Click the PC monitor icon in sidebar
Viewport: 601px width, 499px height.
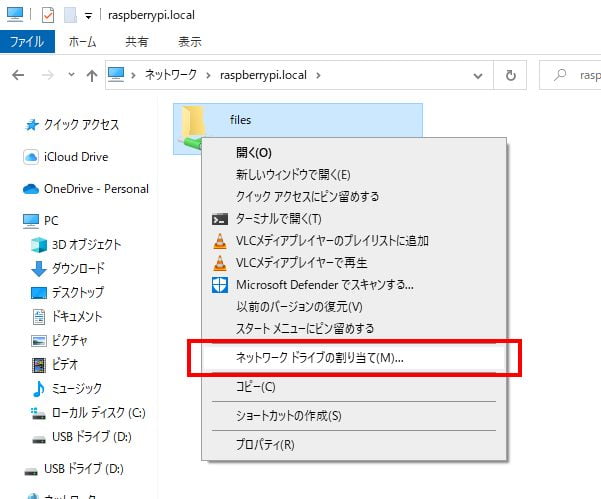[31, 221]
